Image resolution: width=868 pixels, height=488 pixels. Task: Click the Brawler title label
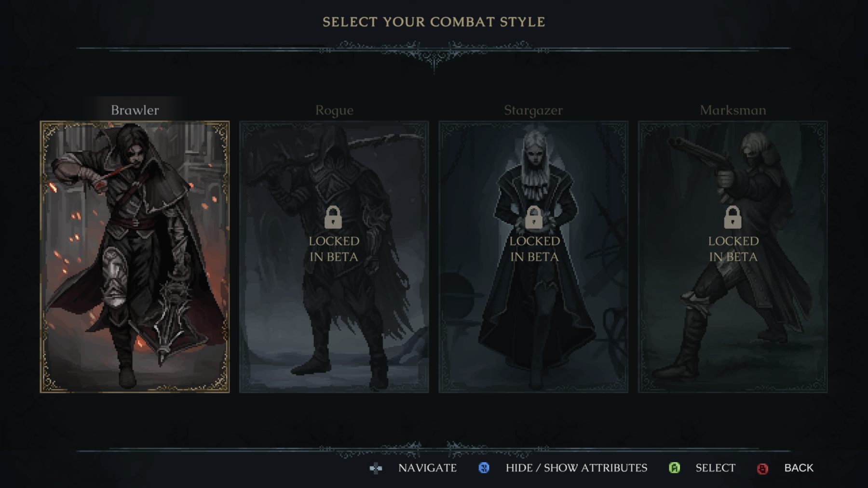point(135,110)
